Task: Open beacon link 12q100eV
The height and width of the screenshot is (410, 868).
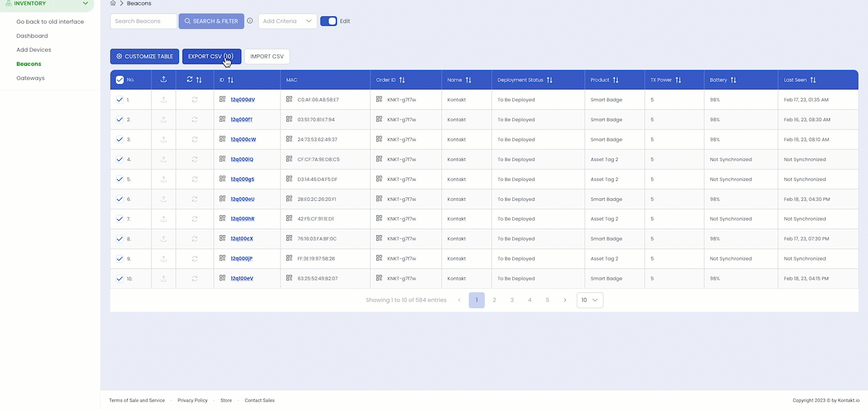Action: tap(242, 279)
